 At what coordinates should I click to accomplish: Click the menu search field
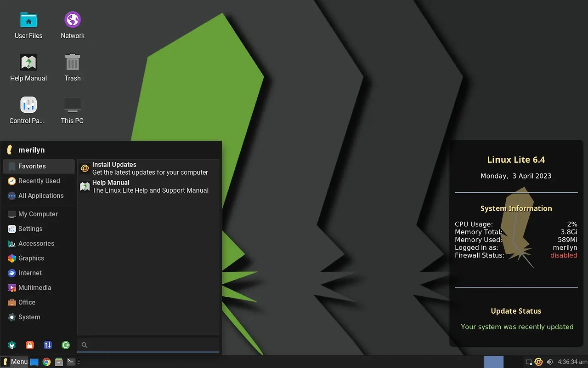click(x=148, y=345)
